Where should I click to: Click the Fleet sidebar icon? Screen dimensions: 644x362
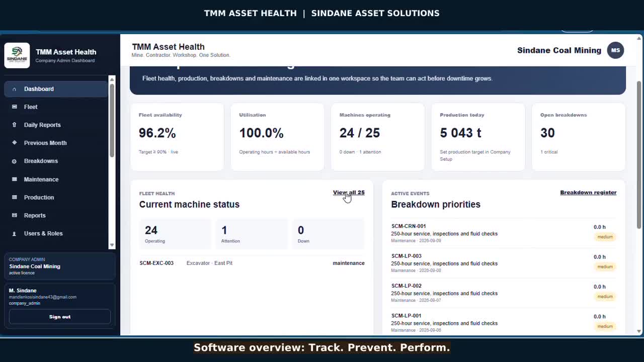point(14,107)
